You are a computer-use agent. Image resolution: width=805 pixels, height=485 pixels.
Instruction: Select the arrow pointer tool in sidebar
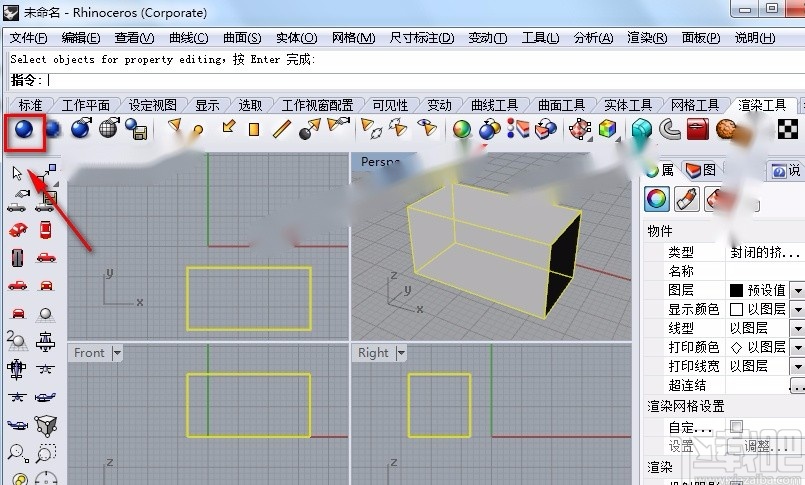point(17,173)
